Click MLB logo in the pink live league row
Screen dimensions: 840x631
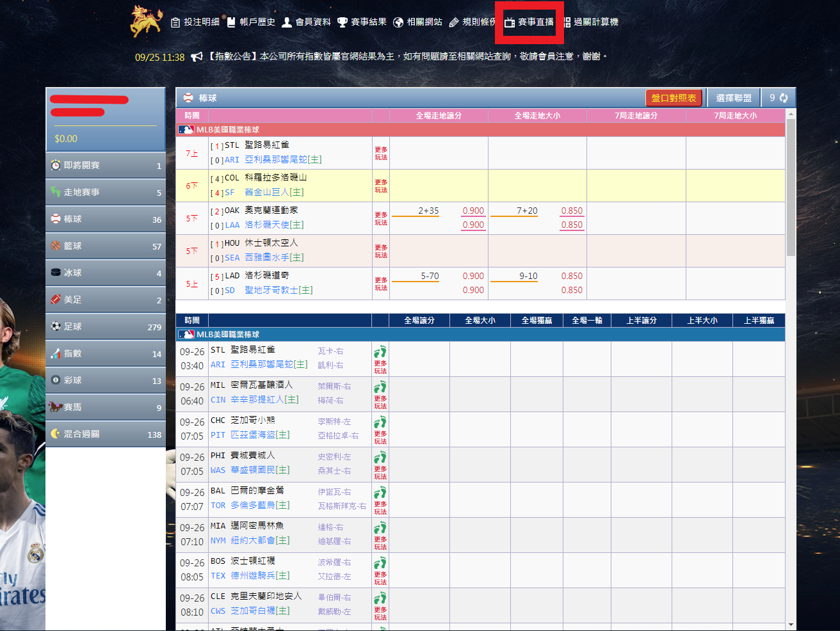coord(186,129)
